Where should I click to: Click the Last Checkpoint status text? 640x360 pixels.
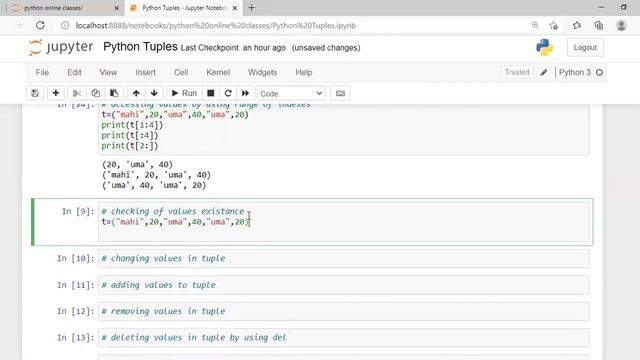(233, 48)
